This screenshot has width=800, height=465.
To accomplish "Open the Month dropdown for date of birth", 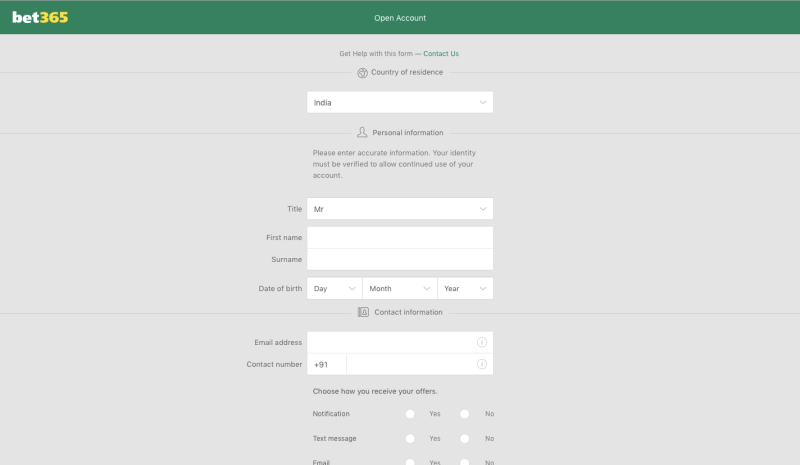I will click(x=400, y=288).
